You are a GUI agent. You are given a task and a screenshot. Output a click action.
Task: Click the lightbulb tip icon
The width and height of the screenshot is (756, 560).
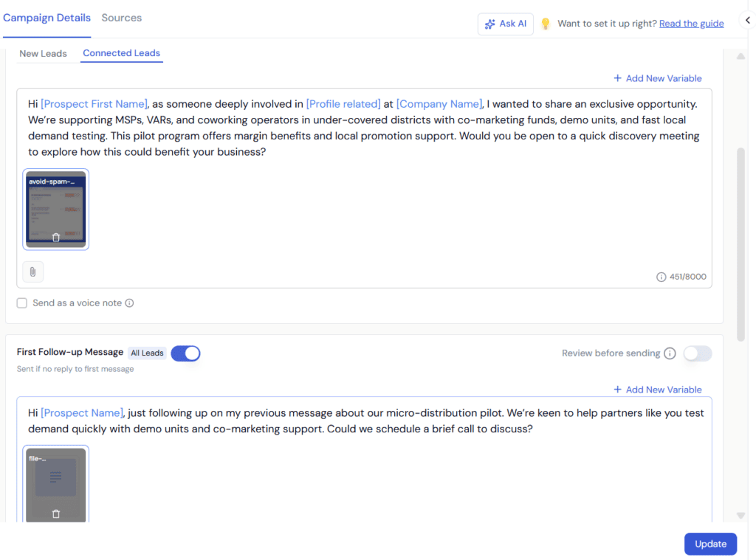tap(546, 24)
